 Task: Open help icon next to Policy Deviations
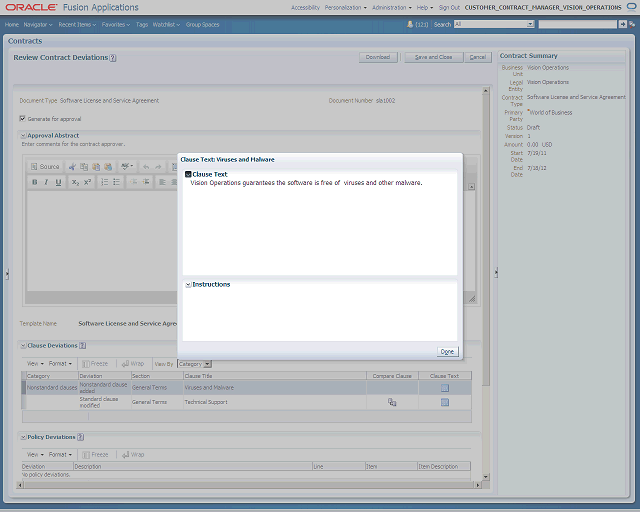80,437
